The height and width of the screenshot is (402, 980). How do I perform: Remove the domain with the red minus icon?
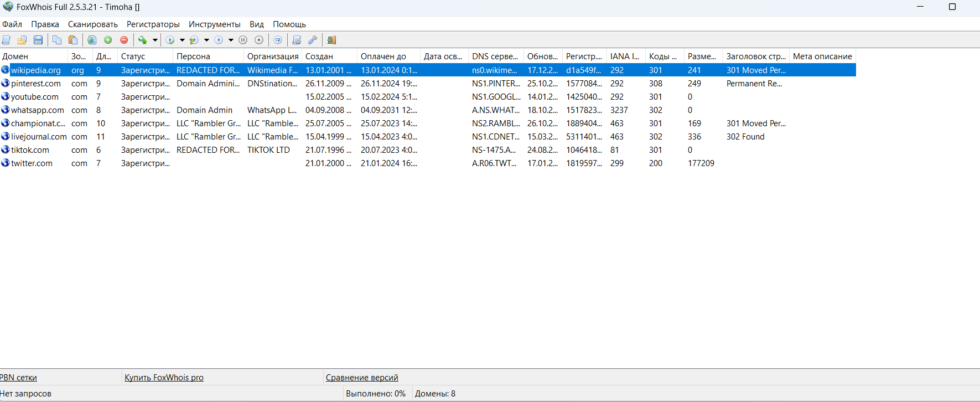[x=124, y=40]
